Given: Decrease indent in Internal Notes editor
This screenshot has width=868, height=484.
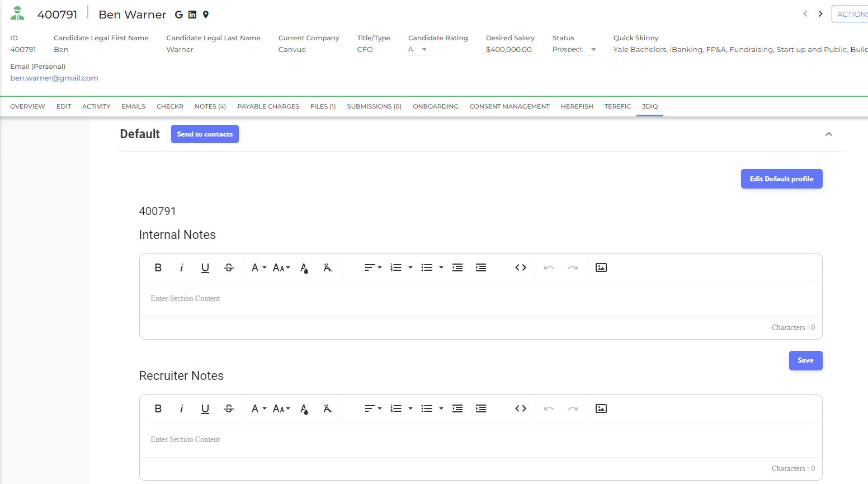Looking at the screenshot, I should point(457,267).
